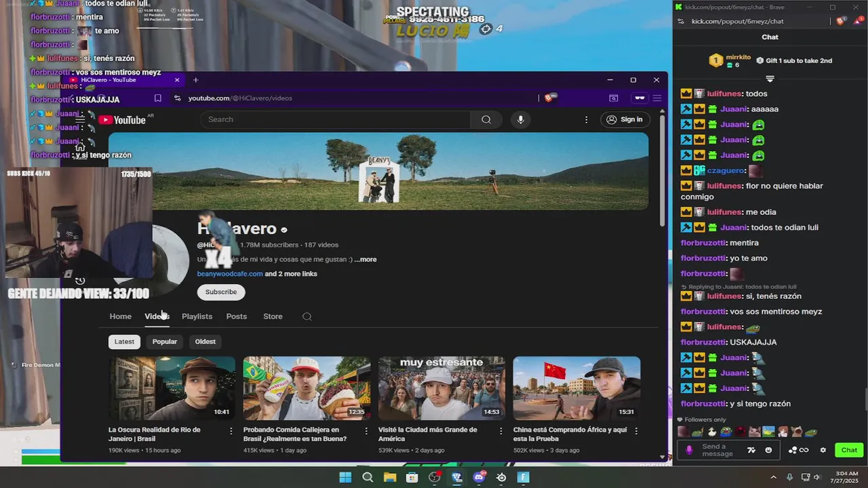Open Windows taskbar search
The width and height of the screenshot is (868, 488).
pos(368,477)
